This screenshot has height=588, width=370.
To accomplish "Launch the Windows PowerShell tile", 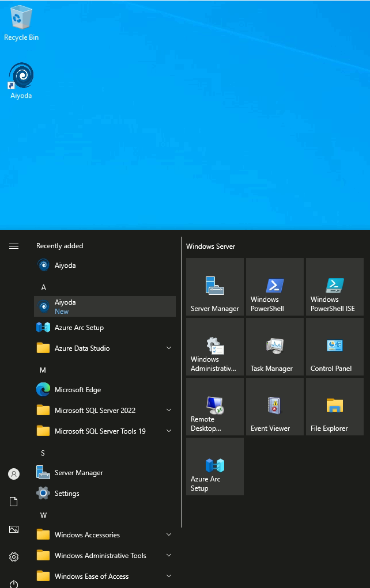I will tap(275, 287).
